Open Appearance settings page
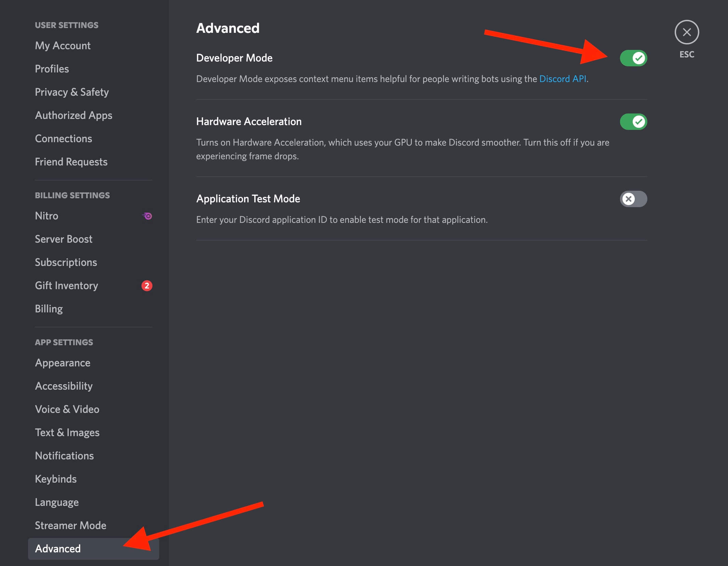 (x=63, y=362)
